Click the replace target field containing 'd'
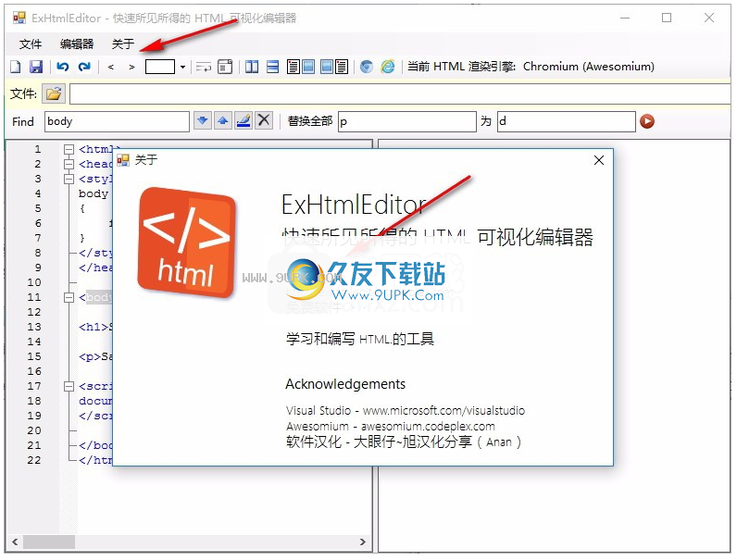The width and height of the screenshot is (737, 560). pyautogui.click(x=567, y=121)
